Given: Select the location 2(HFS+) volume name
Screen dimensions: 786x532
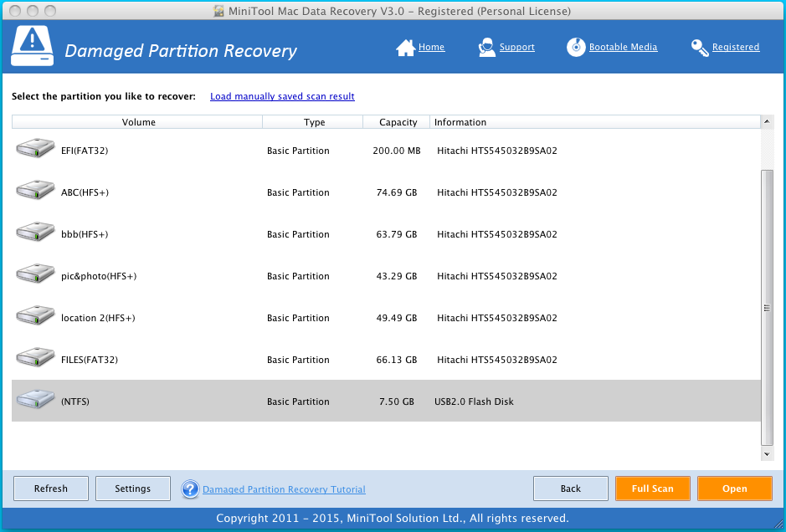Looking at the screenshot, I should tap(98, 318).
